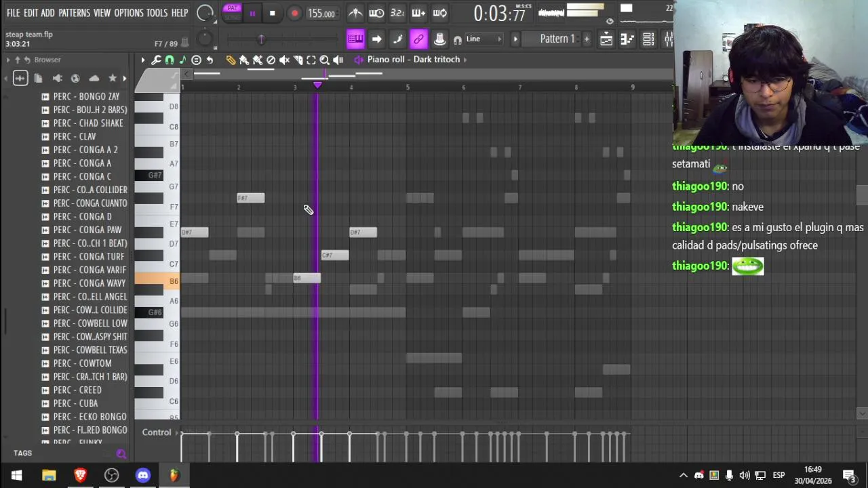Arm the record button
The height and width of the screenshot is (488, 868).
point(294,13)
